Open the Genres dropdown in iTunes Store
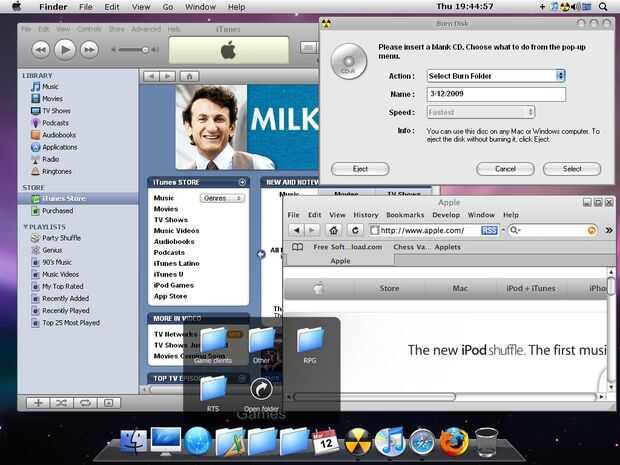 tap(222, 198)
